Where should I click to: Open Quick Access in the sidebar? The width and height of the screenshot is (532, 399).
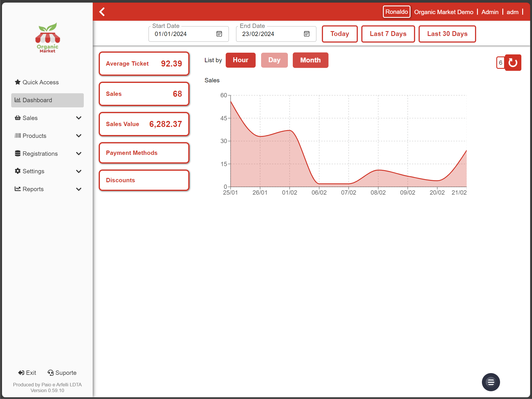pyautogui.click(x=48, y=82)
